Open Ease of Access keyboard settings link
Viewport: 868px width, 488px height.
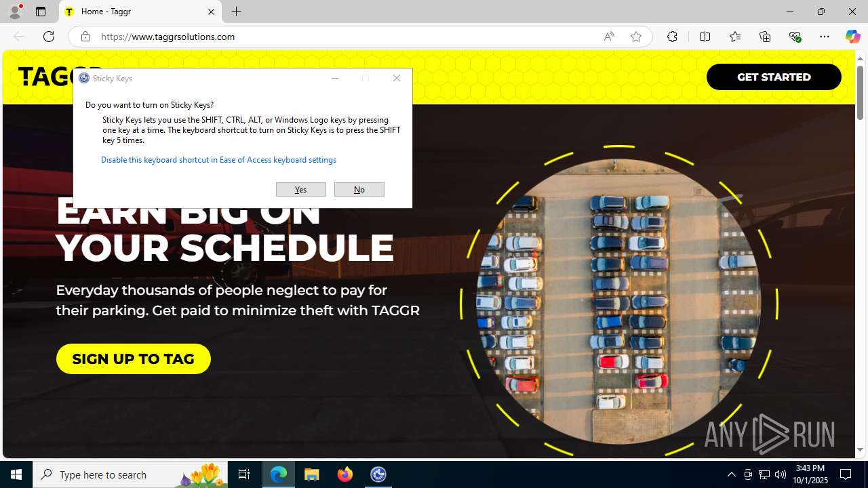pyautogui.click(x=218, y=160)
